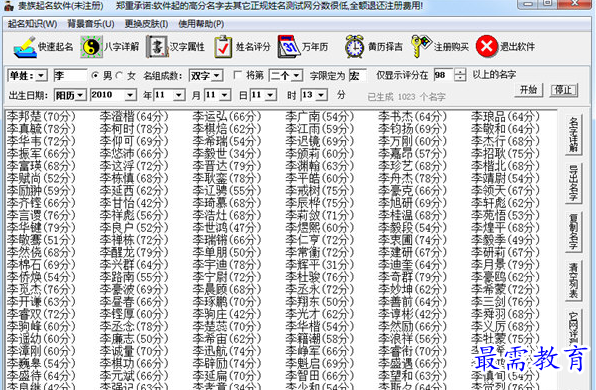Image resolution: width=596 pixels, height=390 pixels.
Task: Select name 李毅世(34分) in the list
Action: [x=227, y=154]
